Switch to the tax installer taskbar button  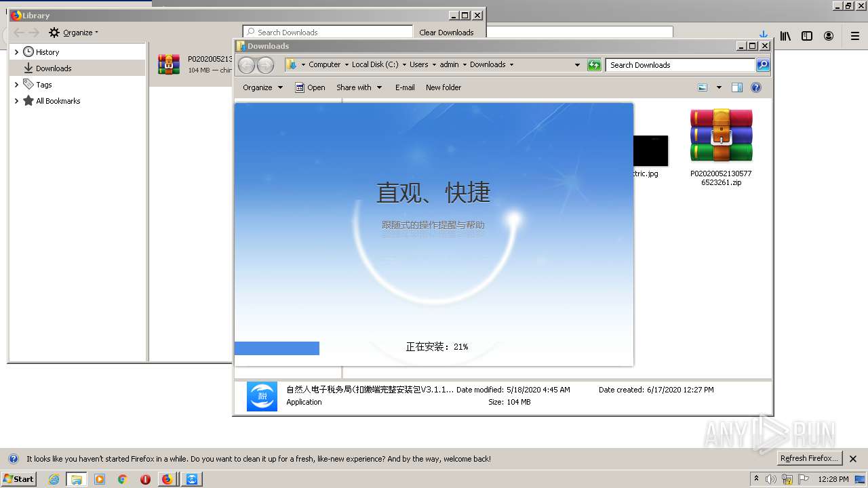pyautogui.click(x=193, y=479)
